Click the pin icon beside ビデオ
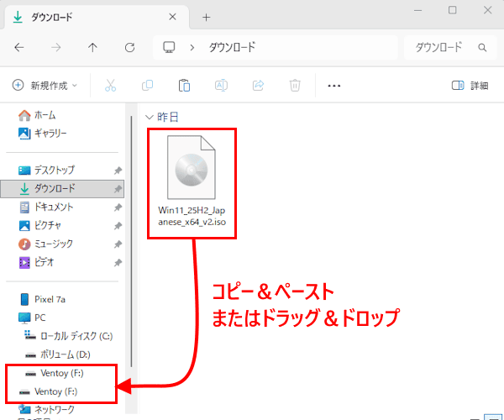 coord(118,263)
